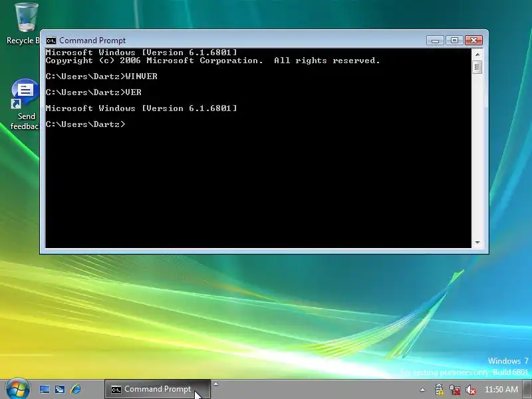Click the Show desktop quick launch icon
The image size is (532, 399).
pyautogui.click(x=45, y=389)
